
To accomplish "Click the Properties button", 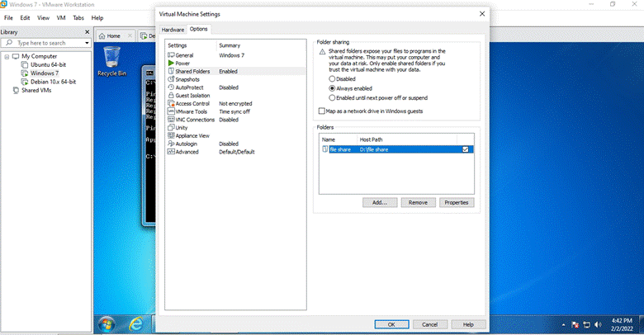I will pyautogui.click(x=457, y=202).
